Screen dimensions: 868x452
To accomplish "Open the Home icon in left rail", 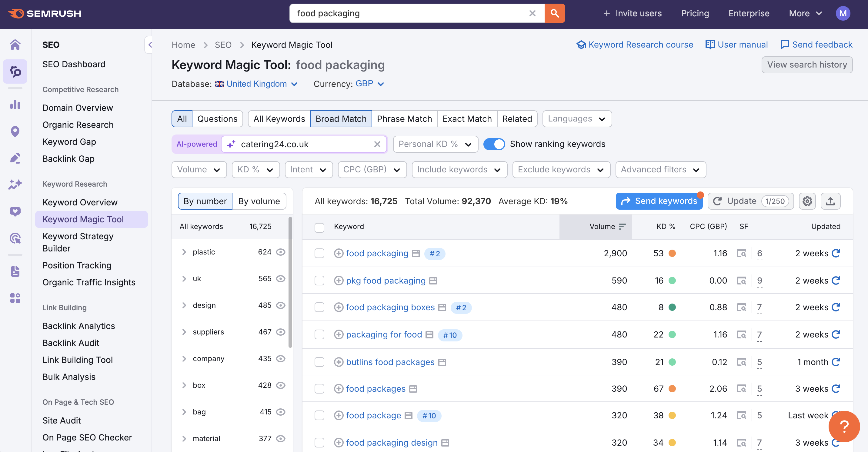I will 15,45.
